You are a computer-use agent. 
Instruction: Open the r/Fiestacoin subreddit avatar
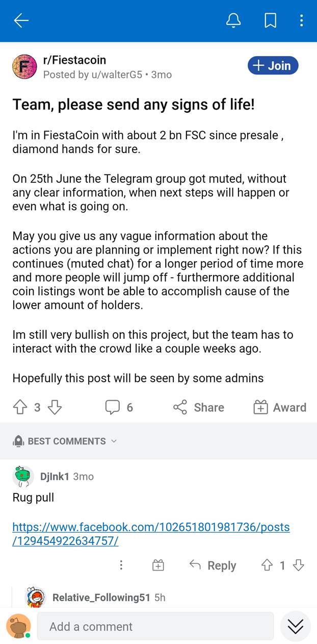[x=24, y=67]
